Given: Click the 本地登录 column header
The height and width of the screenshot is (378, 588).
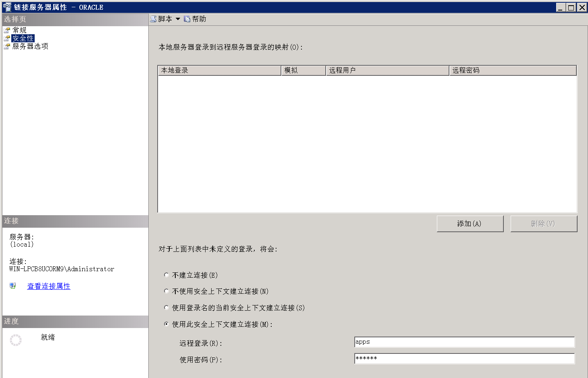Looking at the screenshot, I should click(219, 70).
